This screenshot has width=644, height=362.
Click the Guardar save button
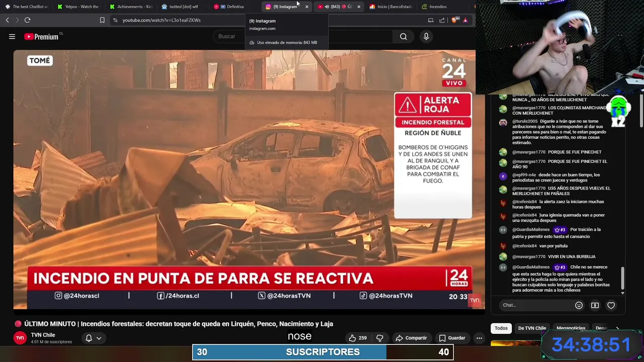click(x=452, y=338)
